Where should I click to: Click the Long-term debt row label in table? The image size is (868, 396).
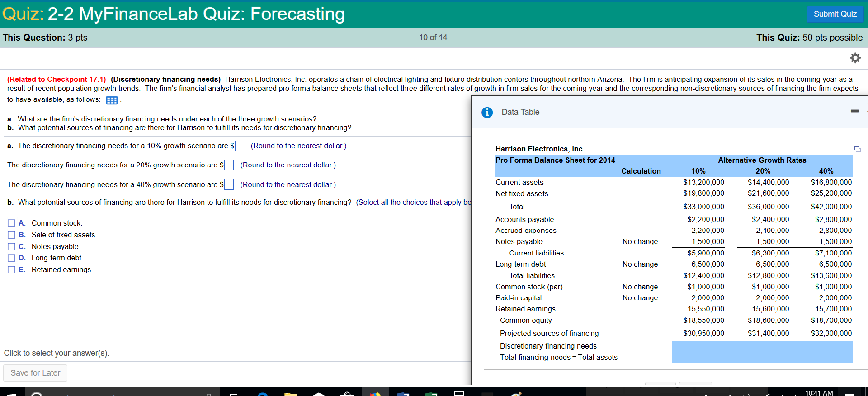pos(521,264)
